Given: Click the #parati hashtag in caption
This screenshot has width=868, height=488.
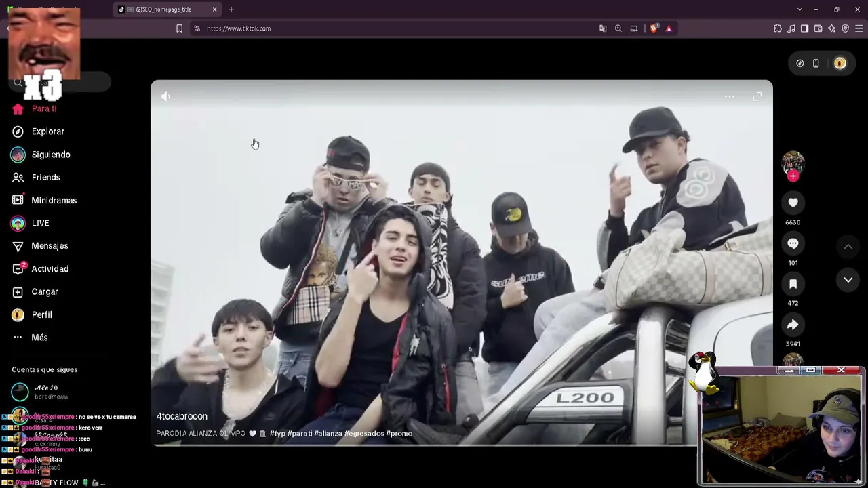Looking at the screenshot, I should (300, 434).
